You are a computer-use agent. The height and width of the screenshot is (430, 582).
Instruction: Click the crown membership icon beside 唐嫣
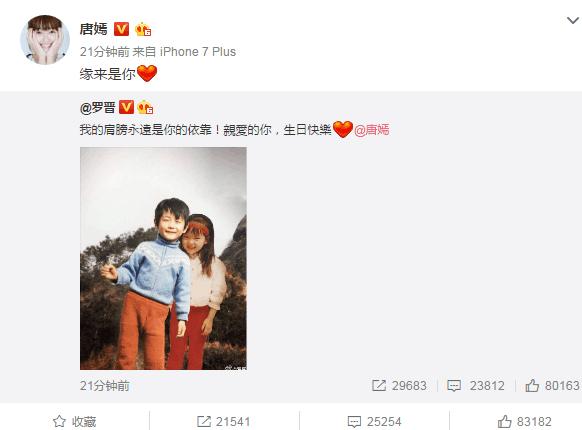pyautogui.click(x=143, y=29)
